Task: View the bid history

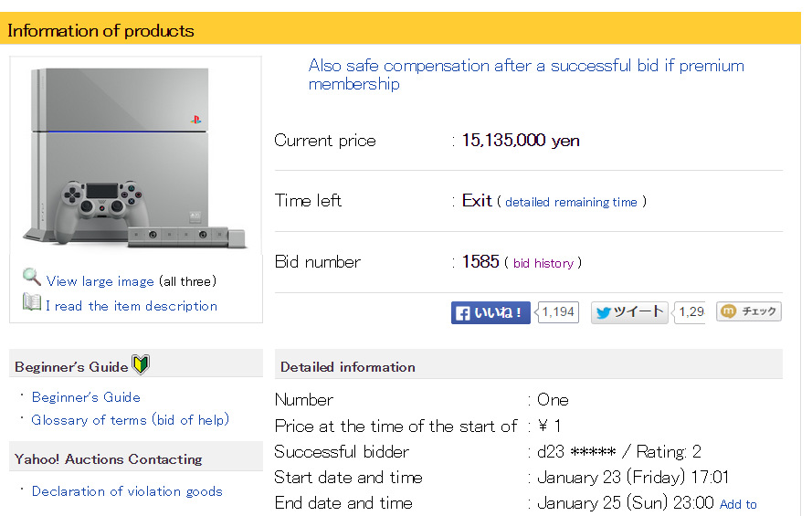Action: tap(543, 263)
